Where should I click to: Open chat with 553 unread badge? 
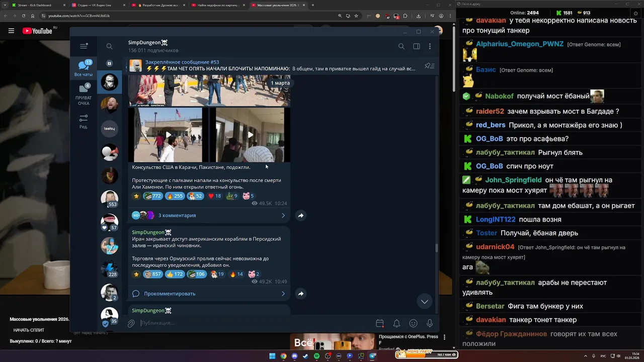(x=109, y=199)
